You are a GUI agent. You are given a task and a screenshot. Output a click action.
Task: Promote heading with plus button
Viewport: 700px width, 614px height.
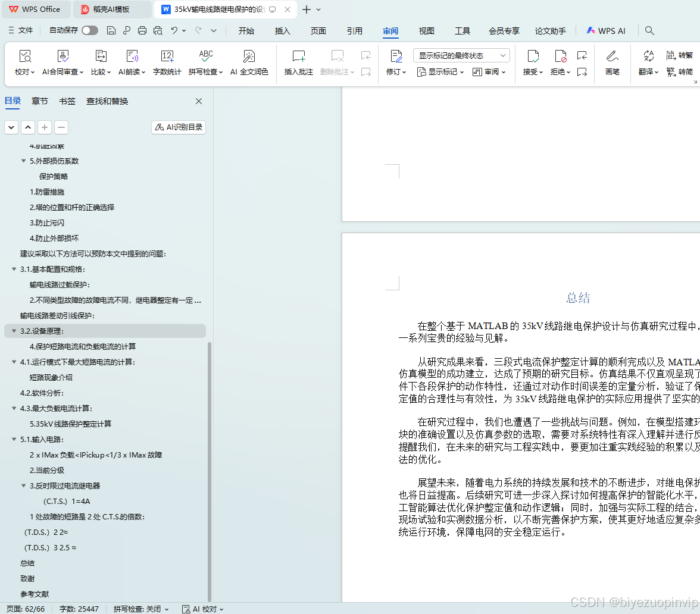pyautogui.click(x=45, y=127)
